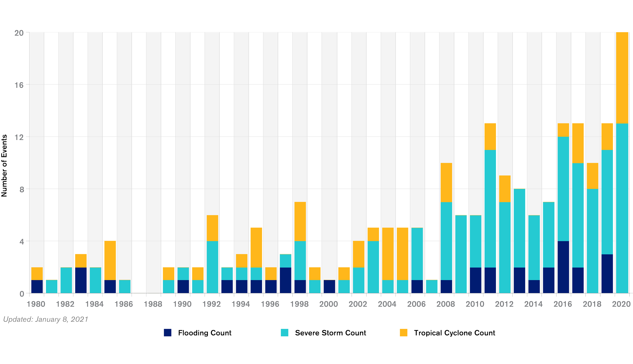
Task: Click the 2009 severe storm teal bar
Action: click(461, 254)
